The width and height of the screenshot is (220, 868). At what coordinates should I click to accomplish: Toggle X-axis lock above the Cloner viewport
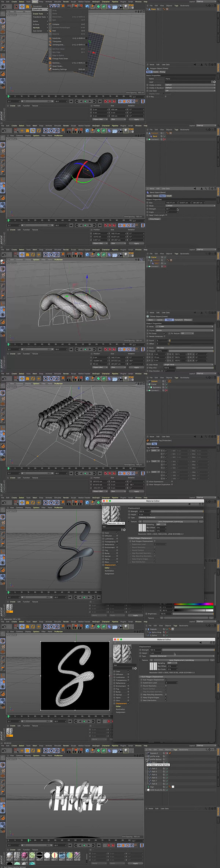[46, 255]
